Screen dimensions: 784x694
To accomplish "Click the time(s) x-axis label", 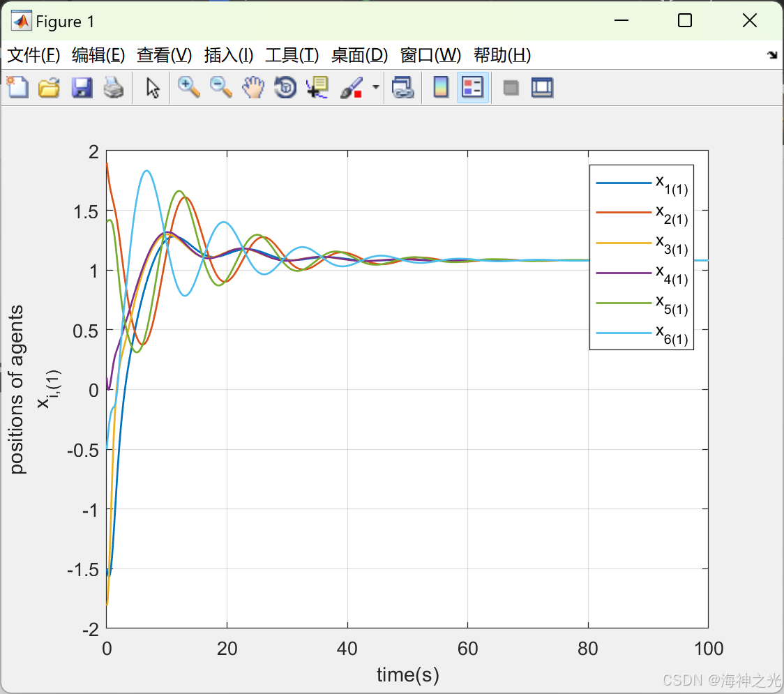I will 408,675.
